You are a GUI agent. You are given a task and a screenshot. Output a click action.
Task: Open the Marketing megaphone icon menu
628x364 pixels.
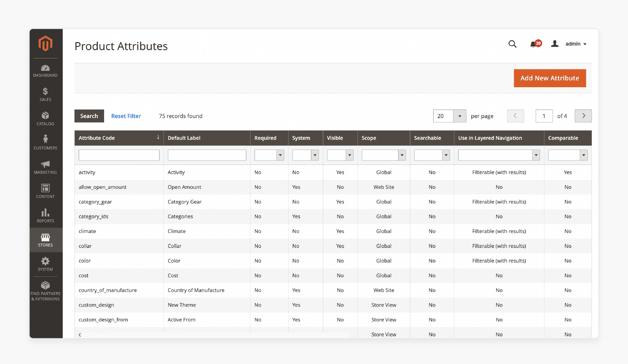point(46,167)
